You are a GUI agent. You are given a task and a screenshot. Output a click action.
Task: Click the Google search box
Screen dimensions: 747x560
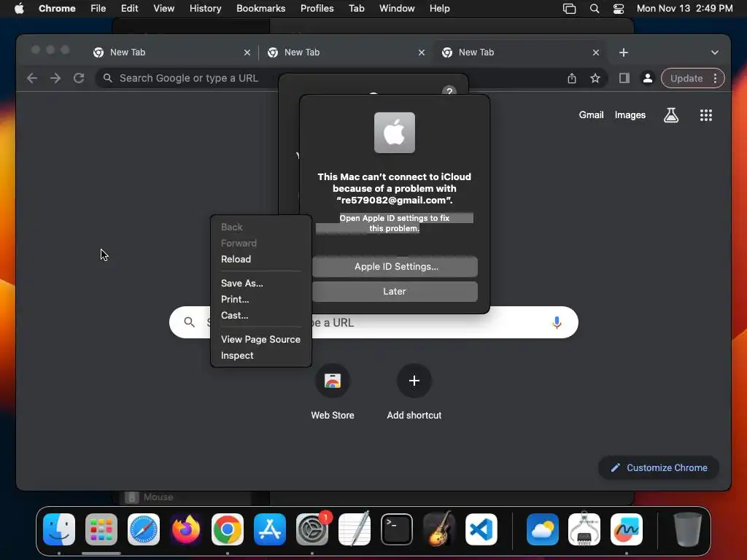[373, 322]
